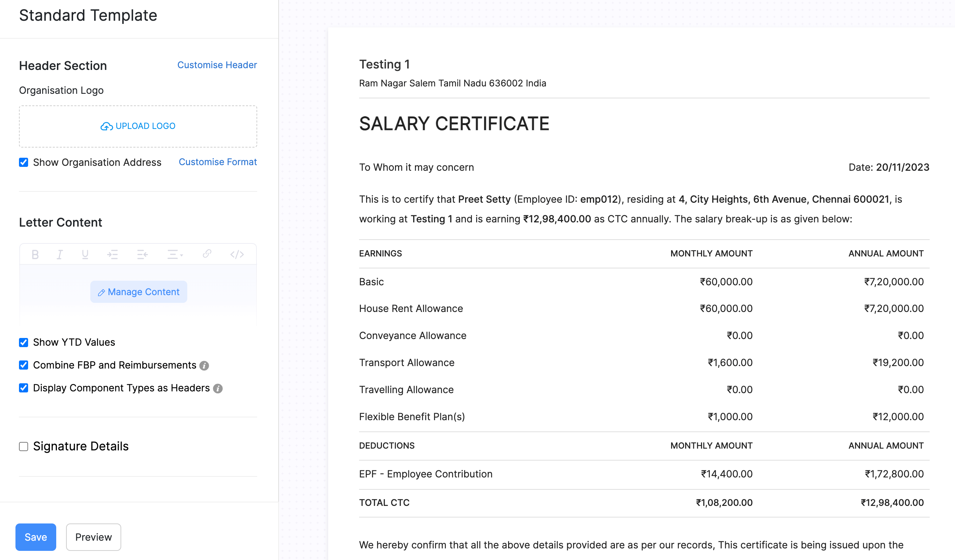Toggle Combine FBP and Reimbursements checkbox
This screenshot has width=955, height=560.
[24, 365]
